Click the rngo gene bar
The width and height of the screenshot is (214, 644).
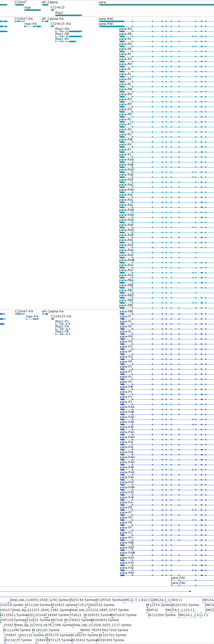pos(33,10)
